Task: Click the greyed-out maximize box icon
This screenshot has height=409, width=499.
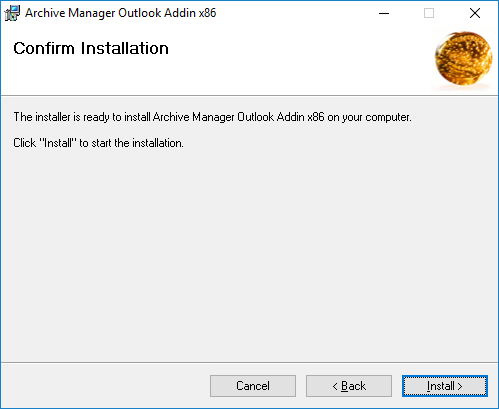Action: (x=429, y=13)
